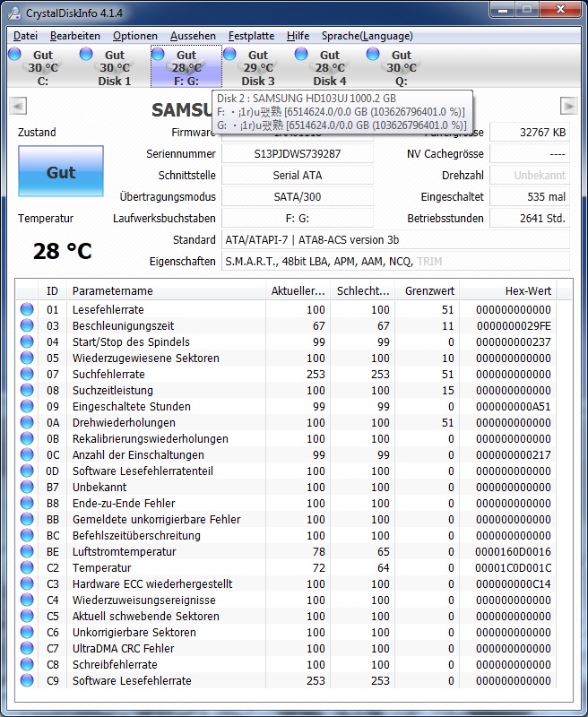Click status orb of Software Lesefehlerratenteil row
The height and width of the screenshot is (717, 588).
tap(27, 471)
